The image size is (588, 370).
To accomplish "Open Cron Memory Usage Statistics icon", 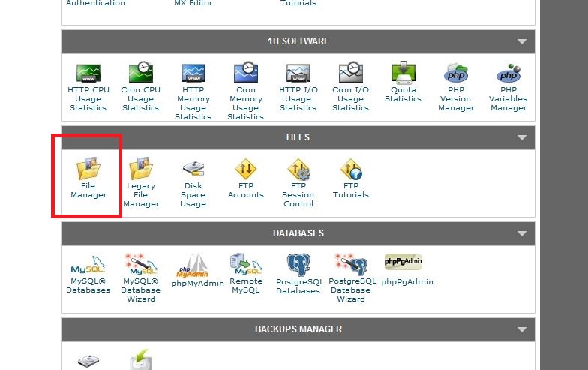I will 246,72.
